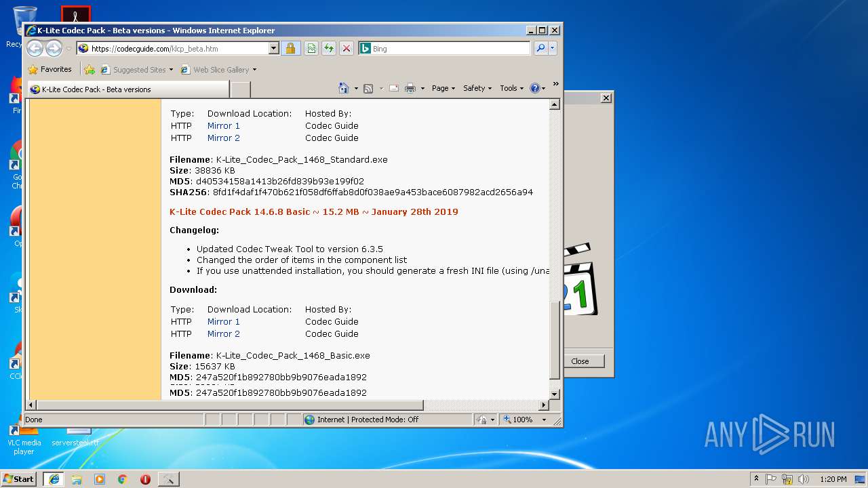Download Standard pack from Mirror 2

[x=224, y=138]
